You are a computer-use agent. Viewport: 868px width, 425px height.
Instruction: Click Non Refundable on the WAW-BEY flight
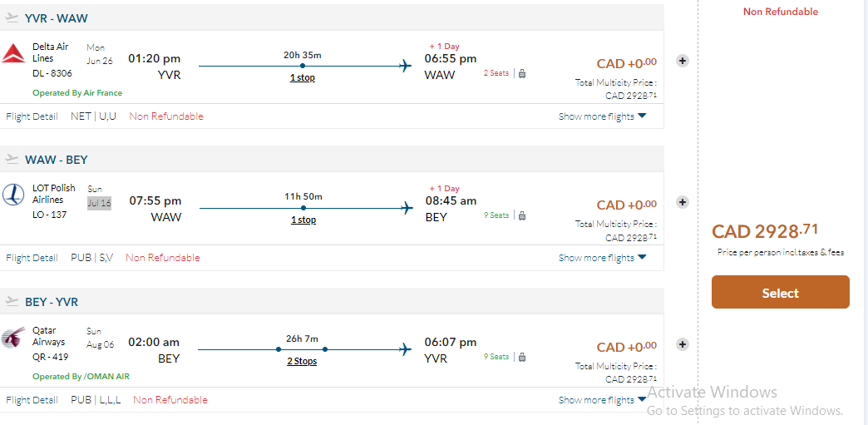point(163,258)
